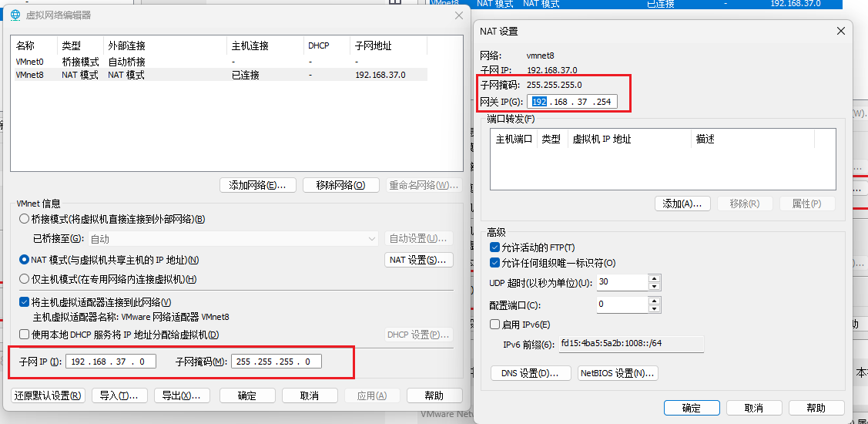868x424 pixels.
Task: Click 自动桥接 cell in VMnet0 row
Action: coord(126,62)
